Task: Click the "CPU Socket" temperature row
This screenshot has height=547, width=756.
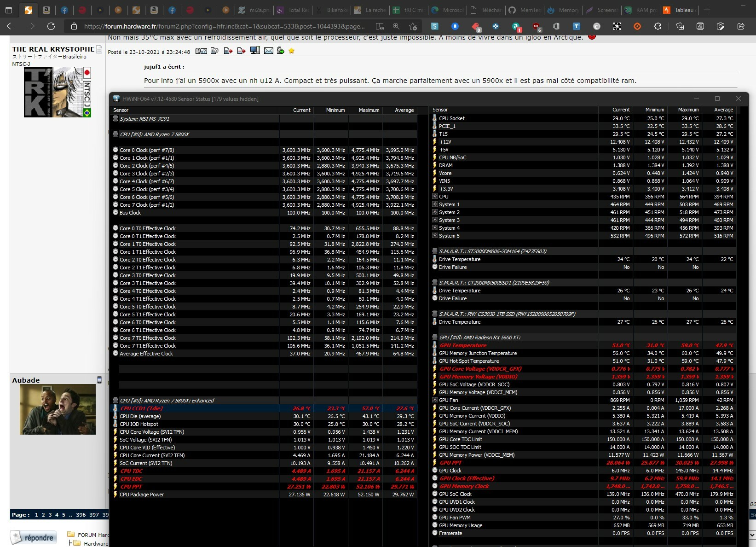Action: (583, 118)
